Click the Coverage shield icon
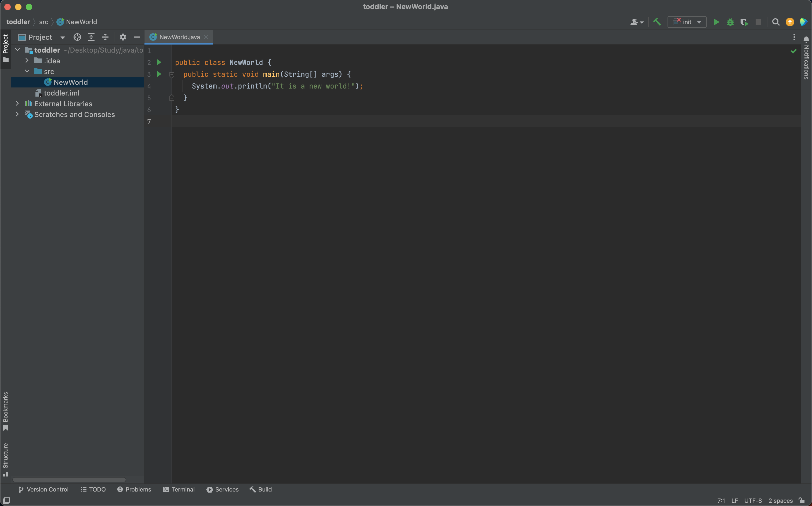 pos(743,22)
